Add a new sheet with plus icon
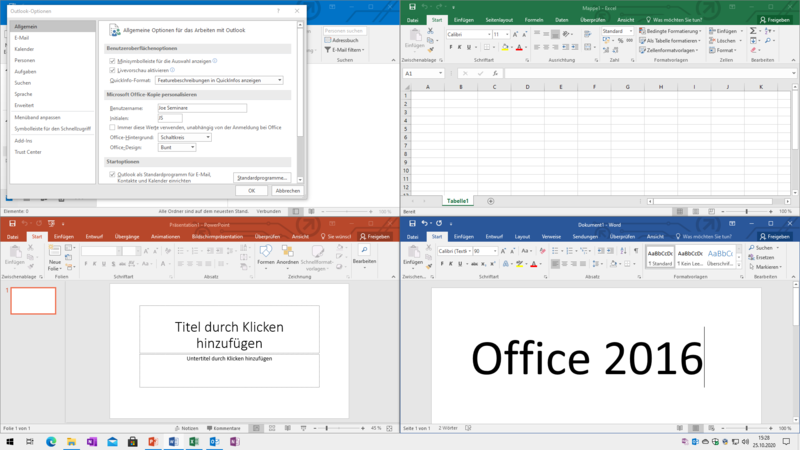 point(490,201)
